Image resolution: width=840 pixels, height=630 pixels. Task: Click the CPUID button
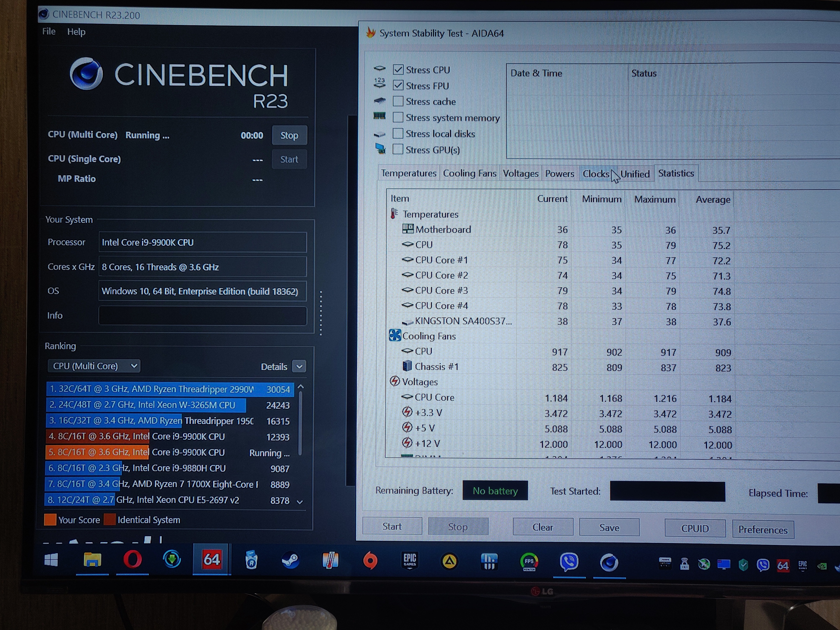[695, 528]
